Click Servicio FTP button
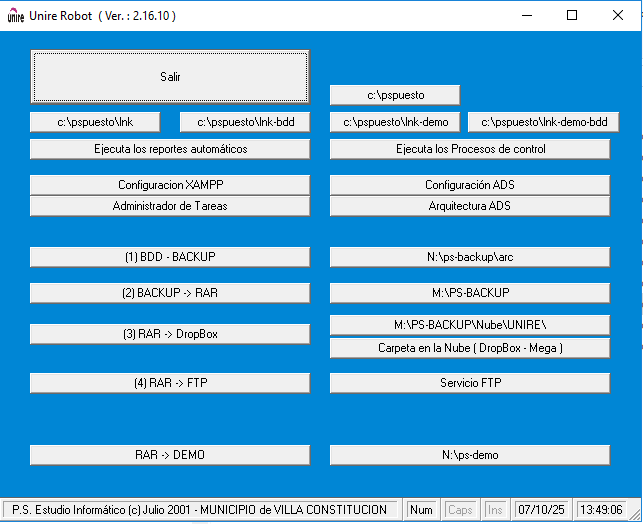Image resolution: width=643 pixels, height=524 pixels. [x=470, y=383]
